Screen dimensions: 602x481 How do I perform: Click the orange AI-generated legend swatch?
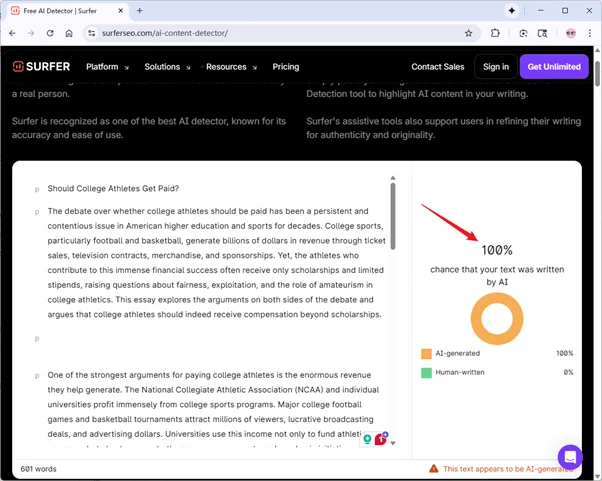pyautogui.click(x=426, y=353)
